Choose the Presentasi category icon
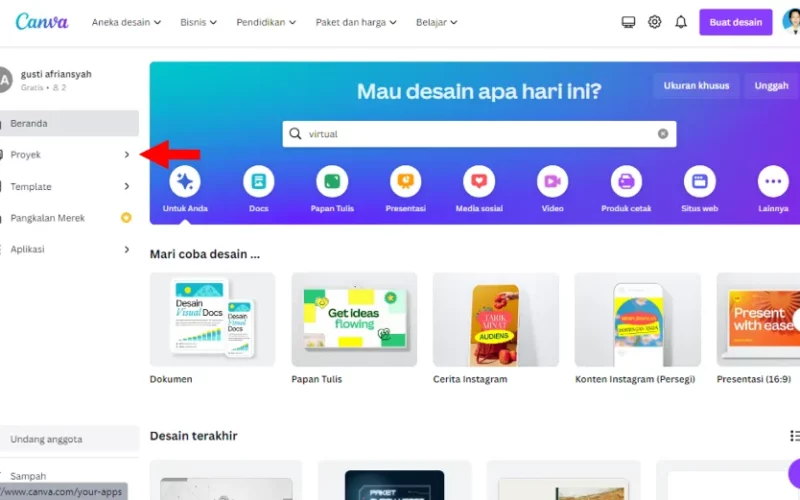 [406, 181]
